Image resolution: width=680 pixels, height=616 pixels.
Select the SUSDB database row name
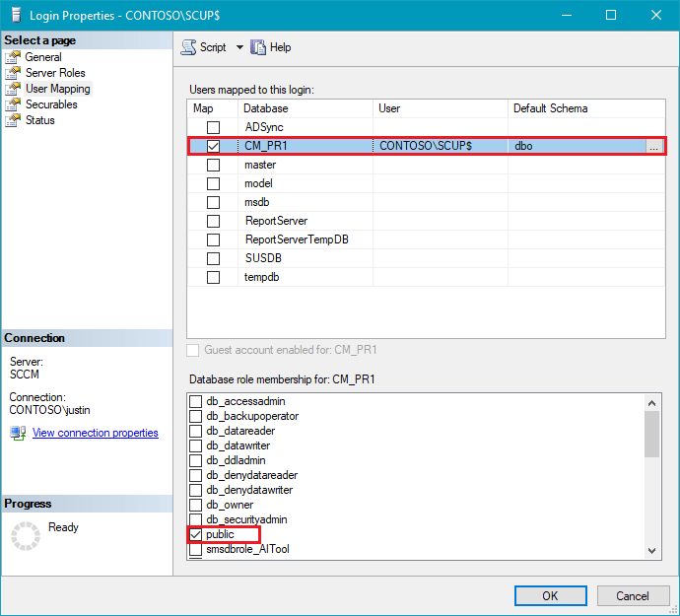click(x=263, y=258)
